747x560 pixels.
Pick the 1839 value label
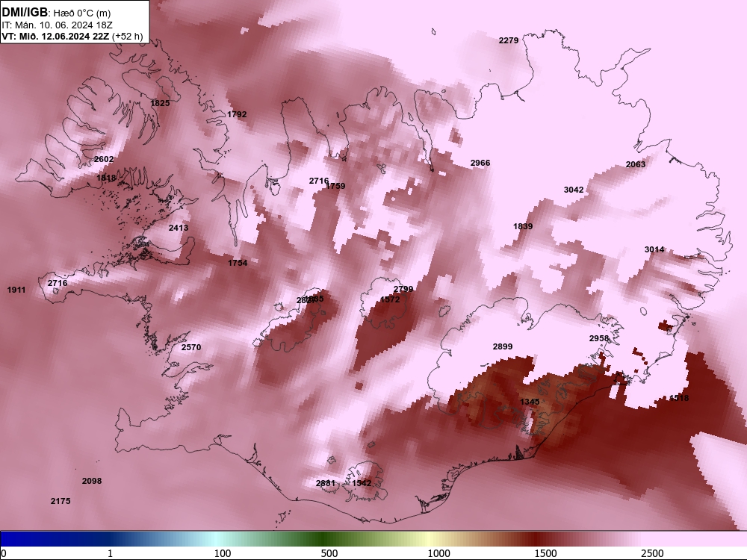523,226
